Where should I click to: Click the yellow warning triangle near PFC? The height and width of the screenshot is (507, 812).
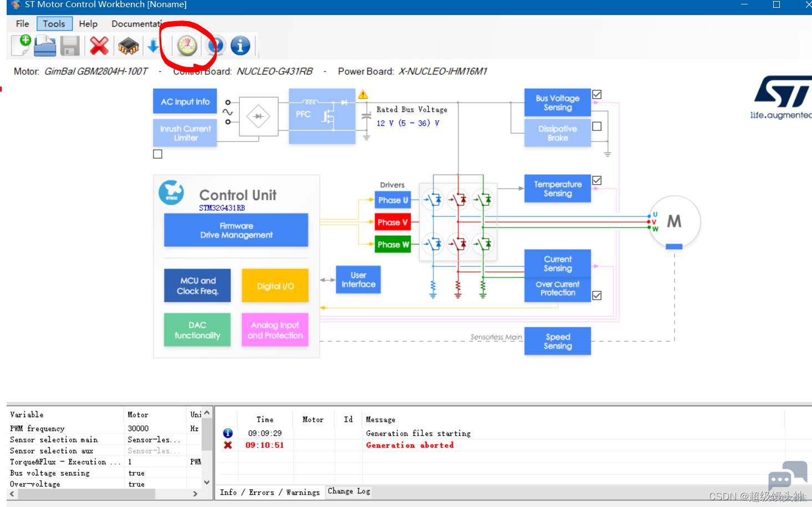click(363, 94)
